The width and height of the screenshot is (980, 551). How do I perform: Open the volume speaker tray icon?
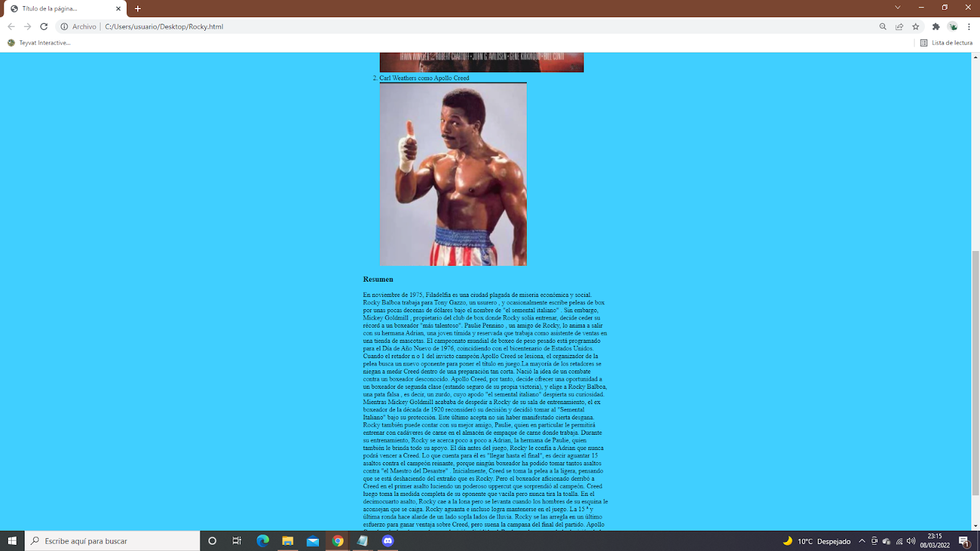[x=911, y=541]
